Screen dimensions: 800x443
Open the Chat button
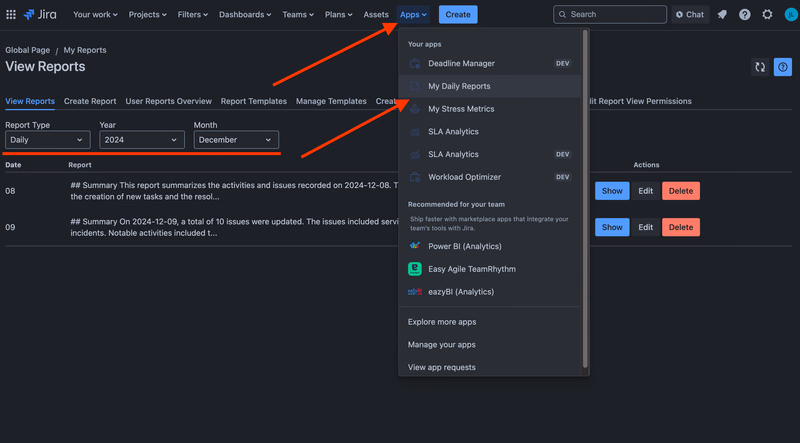(690, 14)
